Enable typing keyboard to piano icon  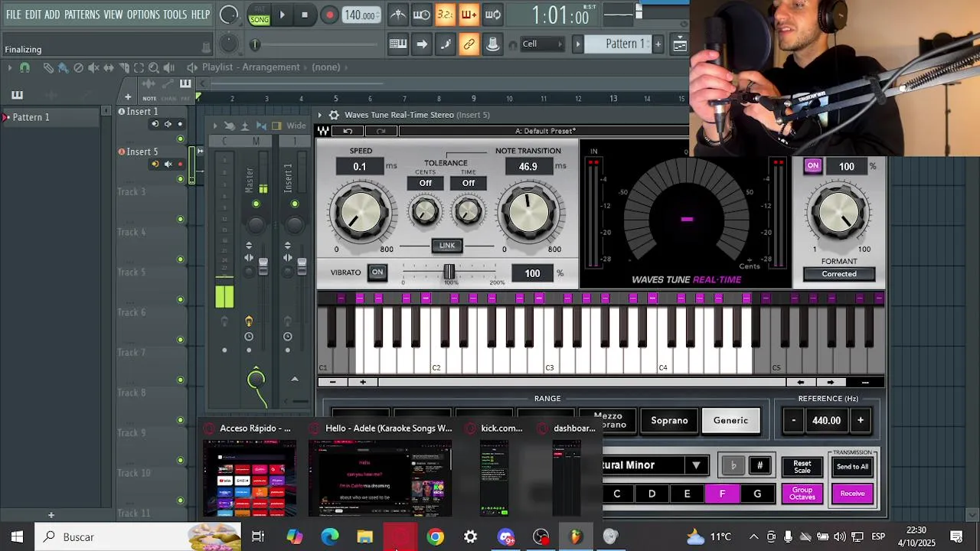(398, 44)
